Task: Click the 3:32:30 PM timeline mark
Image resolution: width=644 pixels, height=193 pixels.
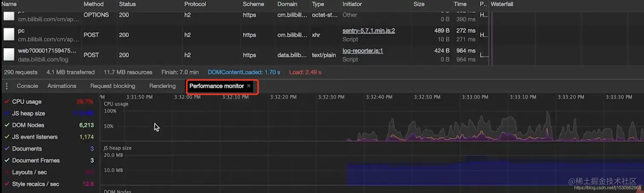Action: tap(331, 97)
